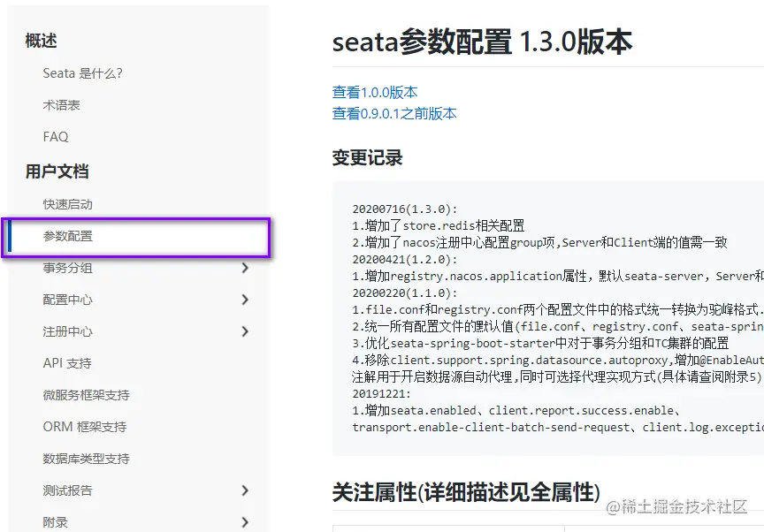The width and height of the screenshot is (764, 532).
Task: Click the 20191221: changelog line
Action: tap(381, 394)
